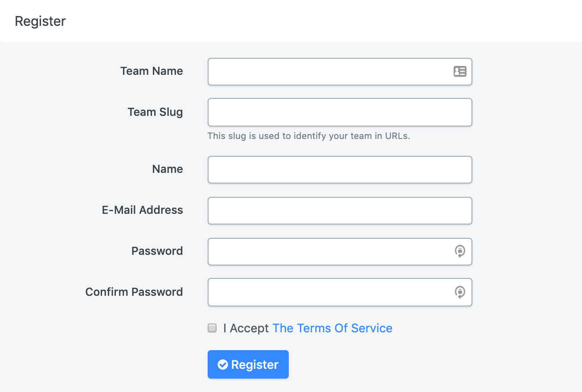This screenshot has width=582, height=392.
Task: Click the "E-Mail Address" label text
Action: click(x=142, y=210)
